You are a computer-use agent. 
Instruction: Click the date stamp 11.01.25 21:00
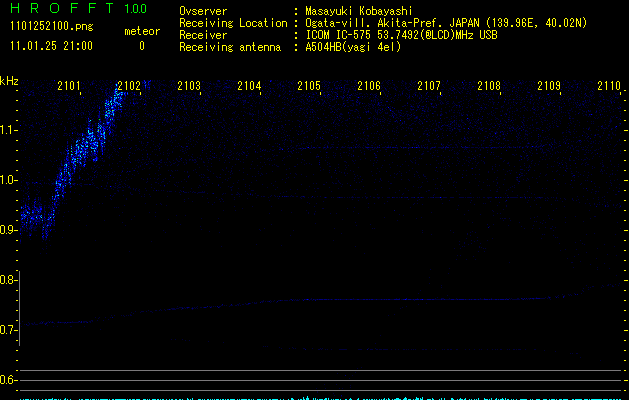[51, 46]
